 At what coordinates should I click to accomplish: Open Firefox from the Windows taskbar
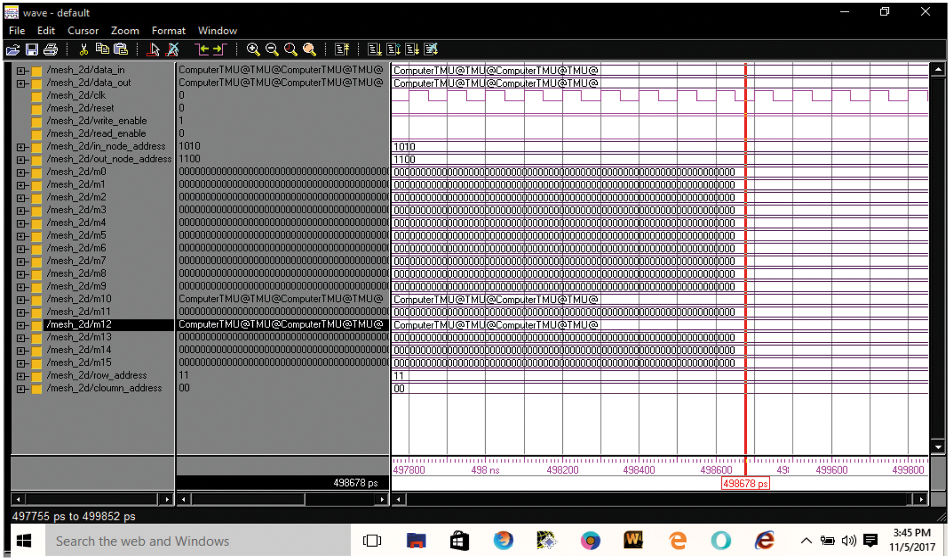[503, 541]
